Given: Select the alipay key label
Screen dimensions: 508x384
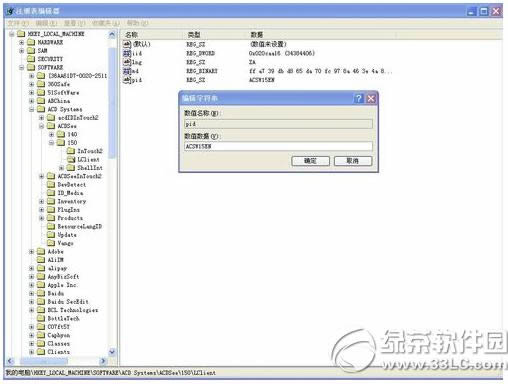Looking at the screenshot, I should coord(57,268).
